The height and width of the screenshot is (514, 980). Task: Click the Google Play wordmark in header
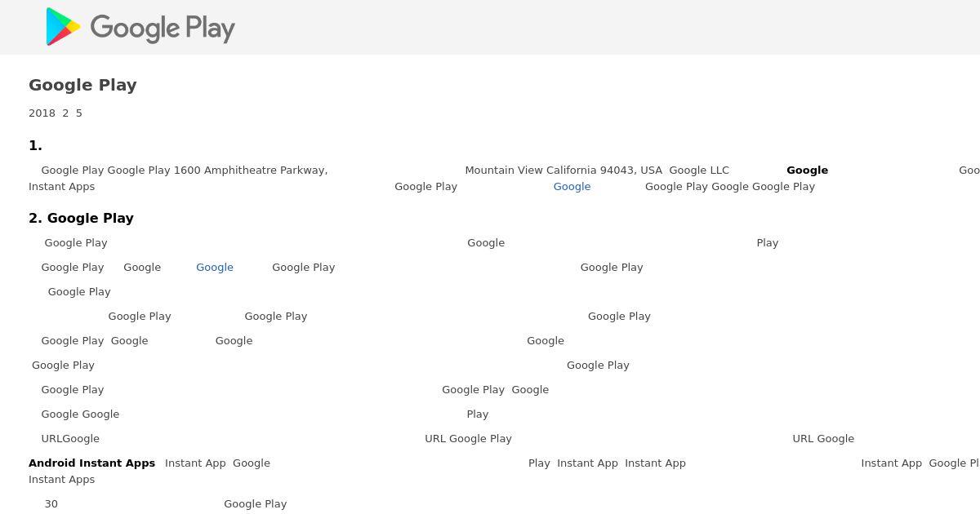click(x=162, y=28)
